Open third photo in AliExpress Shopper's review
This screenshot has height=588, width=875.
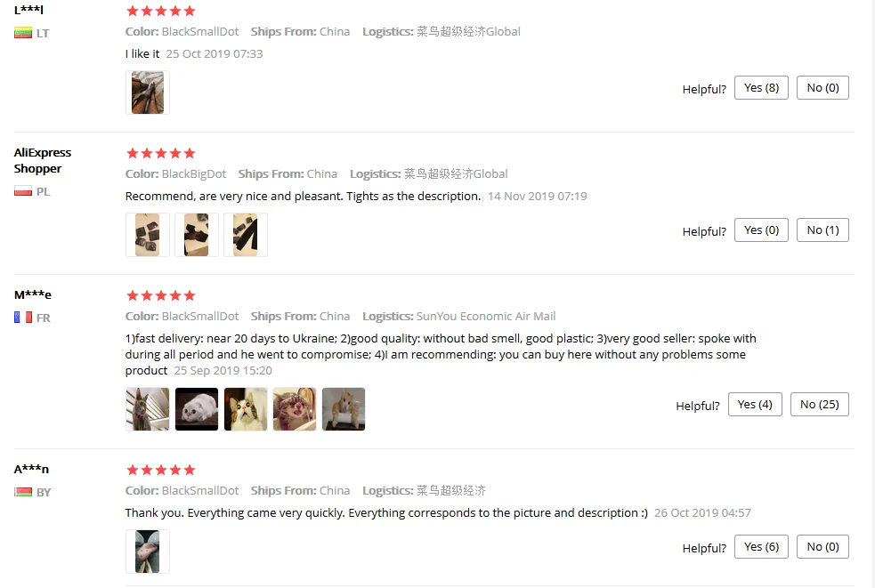tap(246, 235)
